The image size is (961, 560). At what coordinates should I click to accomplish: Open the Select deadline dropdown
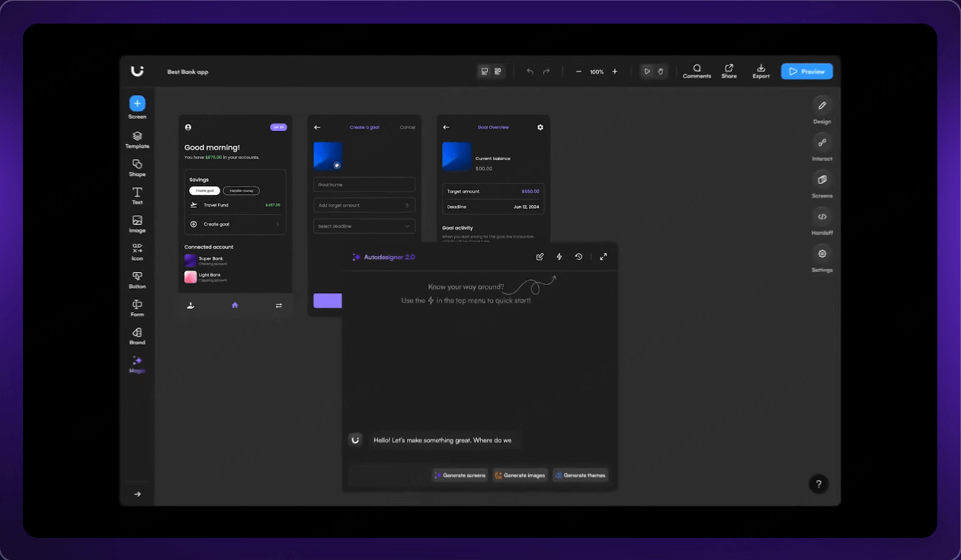(x=364, y=226)
